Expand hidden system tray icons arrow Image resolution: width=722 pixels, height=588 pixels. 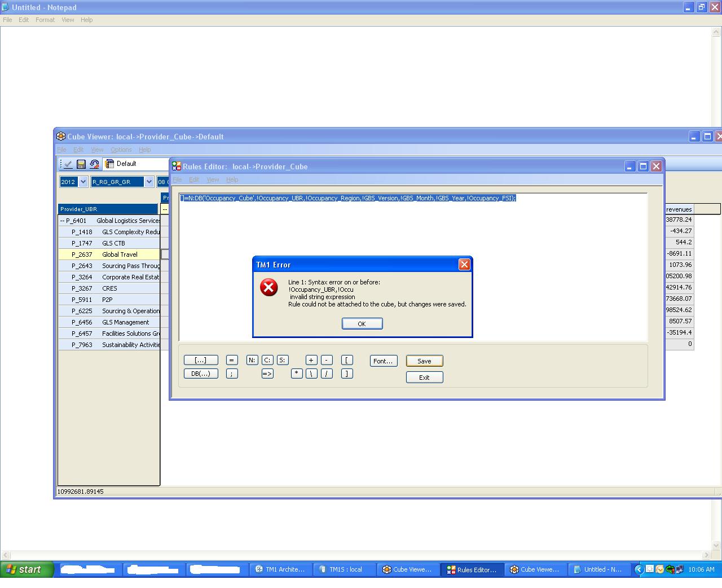tap(639, 569)
